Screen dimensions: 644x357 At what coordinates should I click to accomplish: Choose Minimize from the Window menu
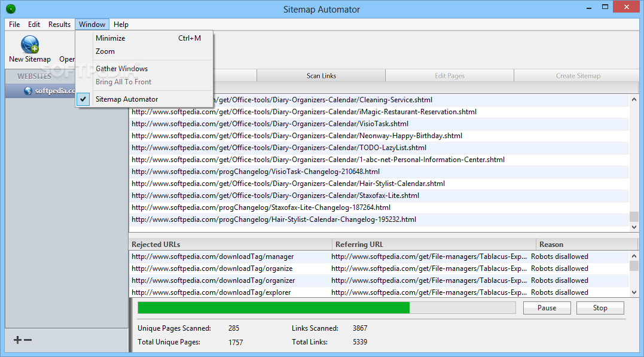(144, 38)
